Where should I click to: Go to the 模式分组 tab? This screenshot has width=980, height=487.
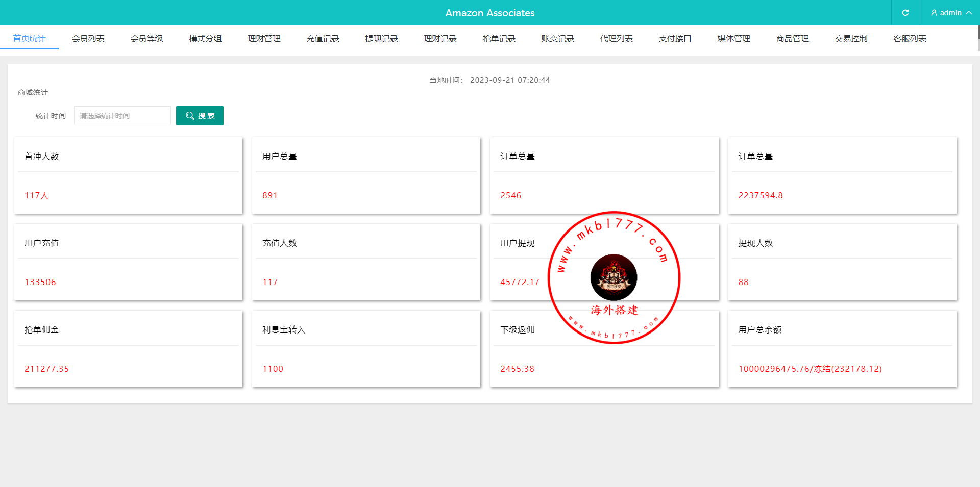[x=205, y=39]
